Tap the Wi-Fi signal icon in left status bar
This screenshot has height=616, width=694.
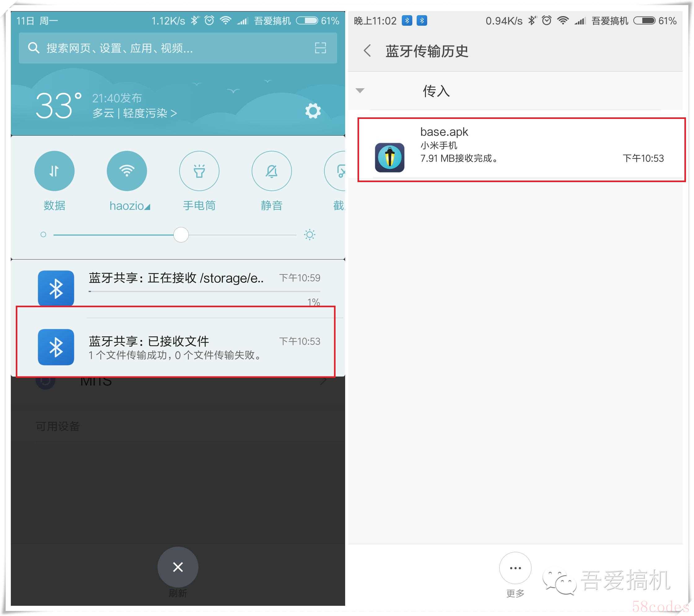225,20
